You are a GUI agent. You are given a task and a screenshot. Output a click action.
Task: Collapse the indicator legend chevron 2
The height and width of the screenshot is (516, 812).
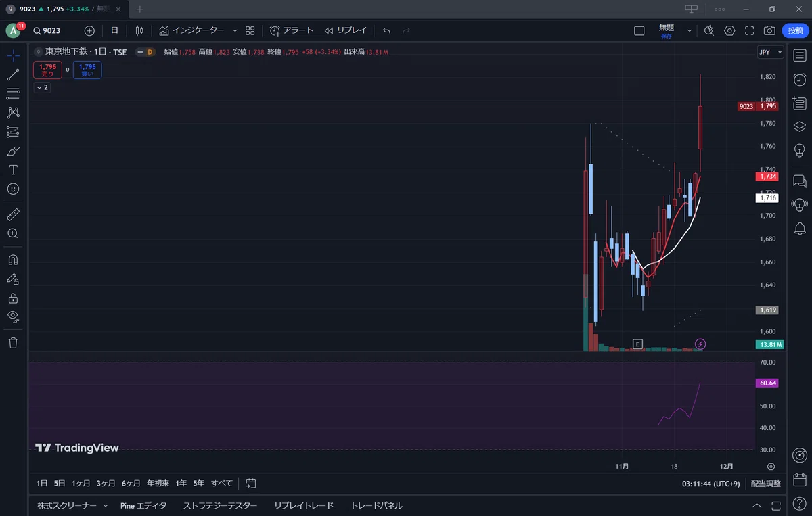tap(42, 88)
